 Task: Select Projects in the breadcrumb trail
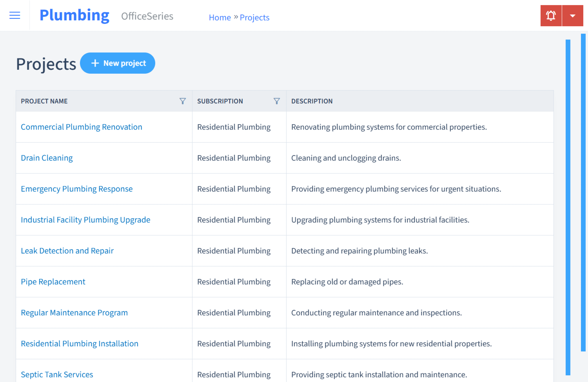pyautogui.click(x=254, y=17)
